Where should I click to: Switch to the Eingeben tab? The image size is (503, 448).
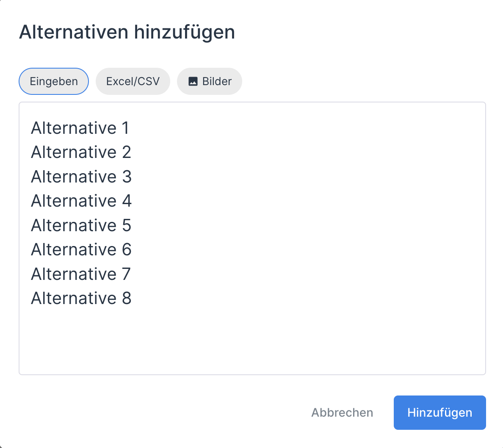[x=54, y=81]
